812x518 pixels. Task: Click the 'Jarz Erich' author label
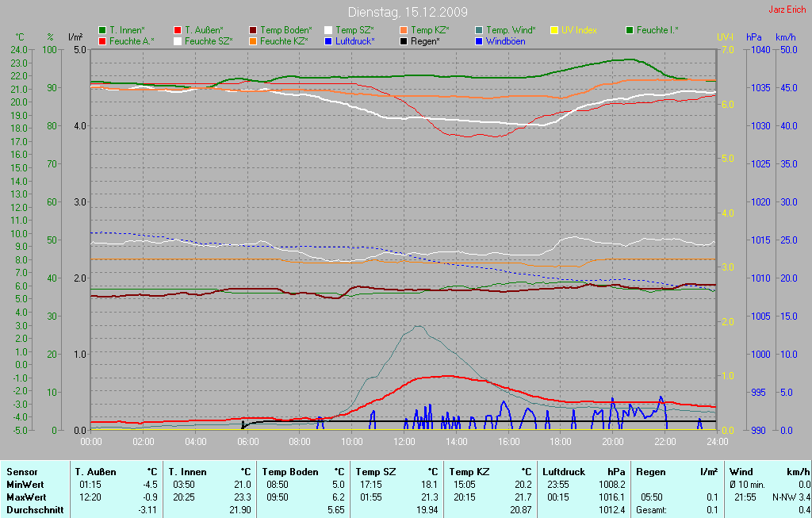tap(787, 10)
